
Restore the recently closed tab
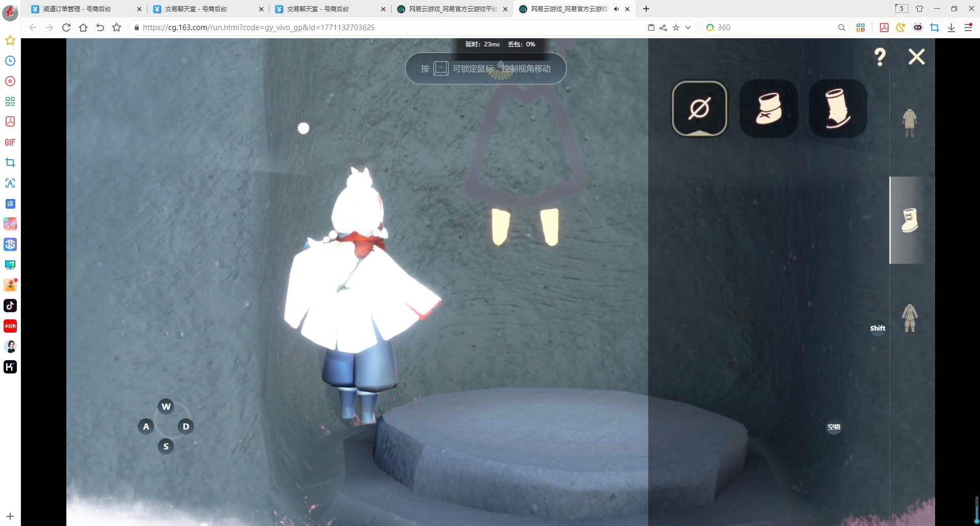click(x=100, y=28)
